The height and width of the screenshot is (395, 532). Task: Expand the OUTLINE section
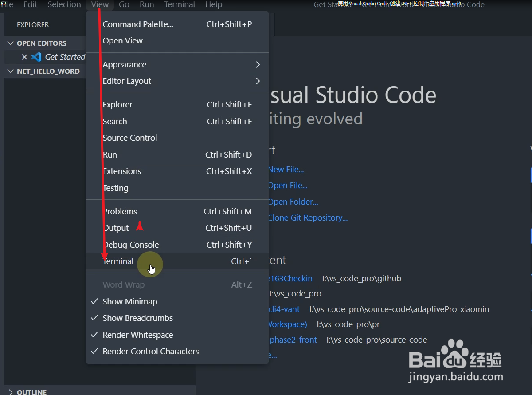point(11,392)
